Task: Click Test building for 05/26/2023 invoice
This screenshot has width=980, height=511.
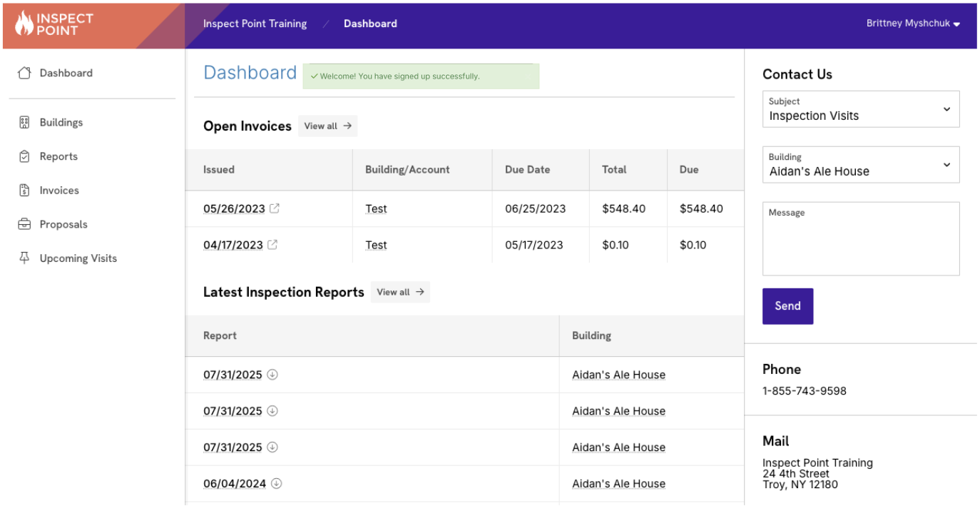Action: coord(376,209)
